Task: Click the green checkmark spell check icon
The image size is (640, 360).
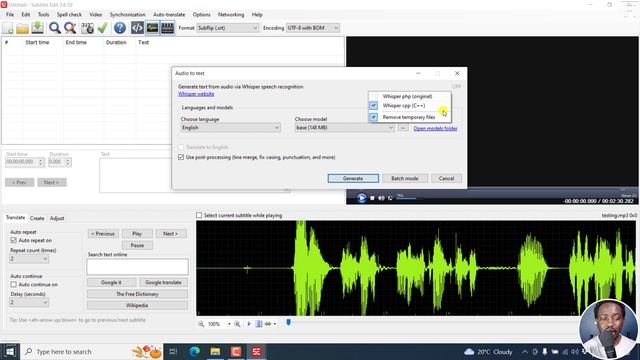Action: tap(102, 28)
